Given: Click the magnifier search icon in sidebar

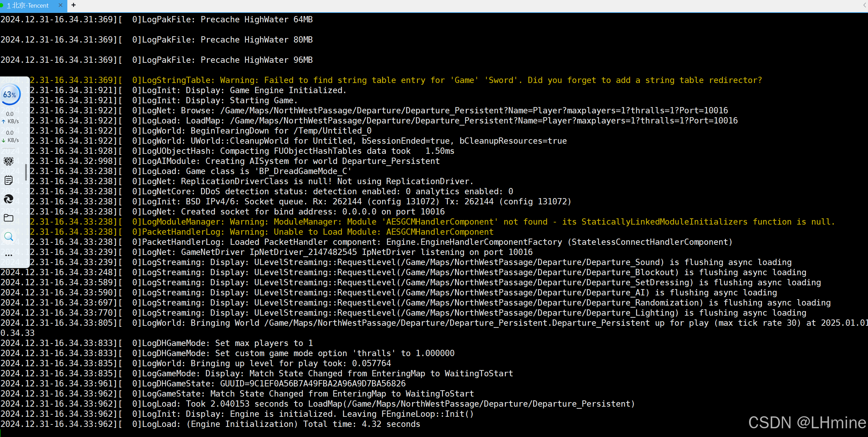Looking at the screenshot, I should coord(8,237).
